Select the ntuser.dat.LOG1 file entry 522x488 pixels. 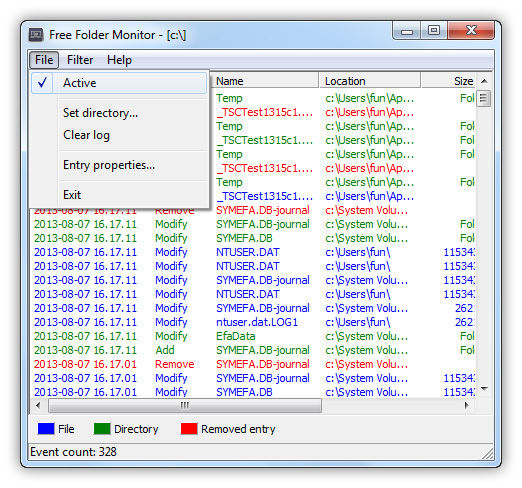click(257, 322)
